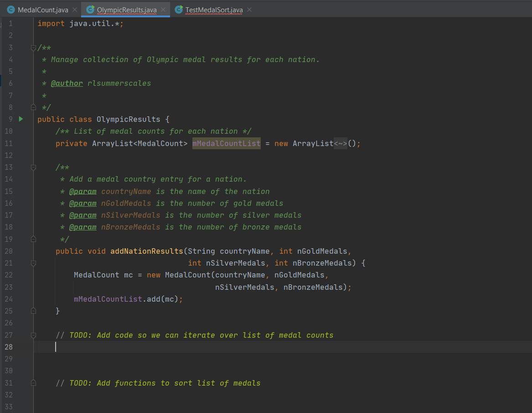Click @param tag for nGoldMedals

(83, 203)
